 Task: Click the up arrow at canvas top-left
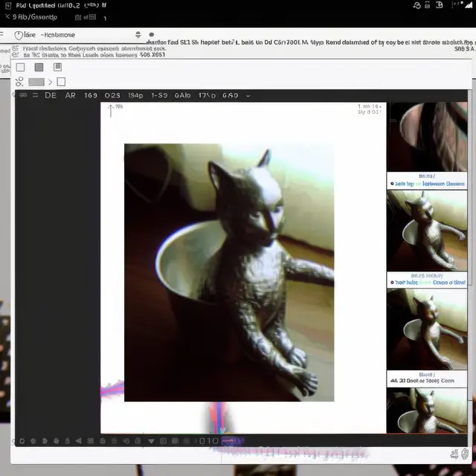[111, 111]
